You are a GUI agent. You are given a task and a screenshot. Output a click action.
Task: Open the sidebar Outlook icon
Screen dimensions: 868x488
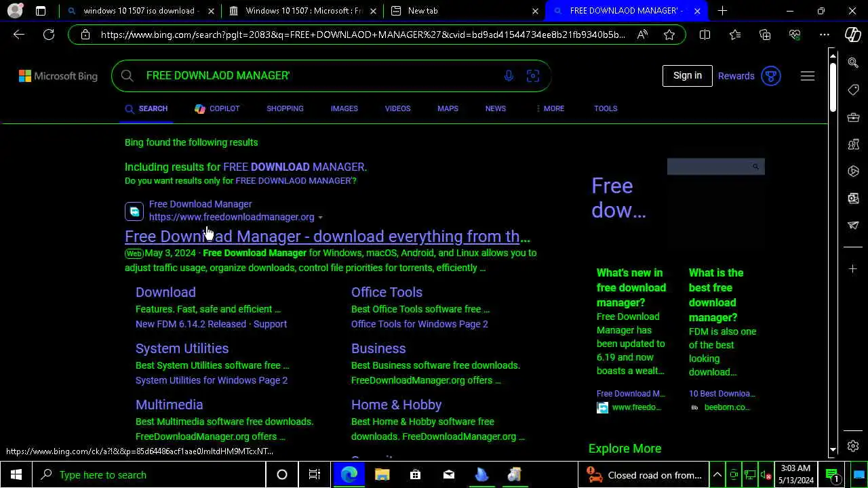(853, 199)
